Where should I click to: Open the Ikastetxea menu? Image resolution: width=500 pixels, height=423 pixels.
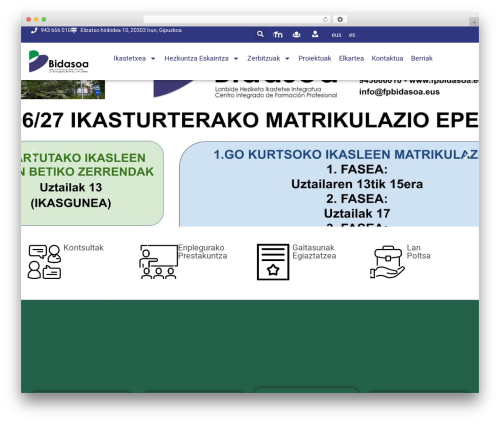(x=130, y=58)
